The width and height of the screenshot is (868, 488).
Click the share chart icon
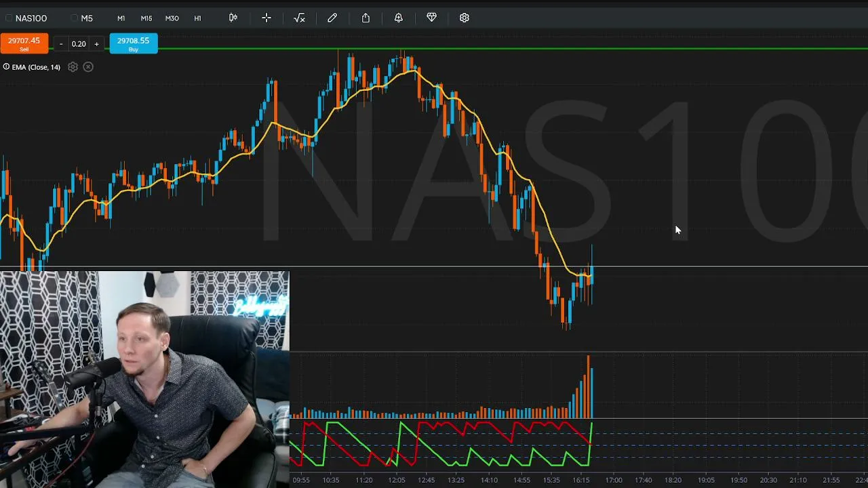[366, 18]
